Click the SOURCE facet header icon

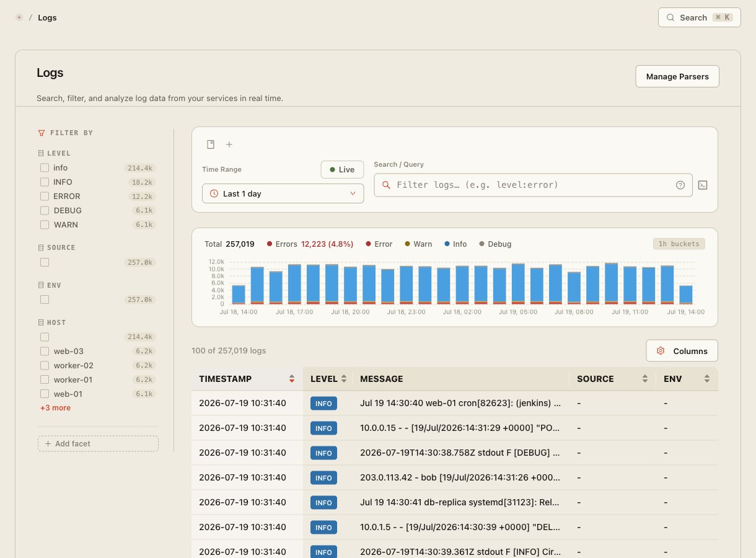click(41, 247)
